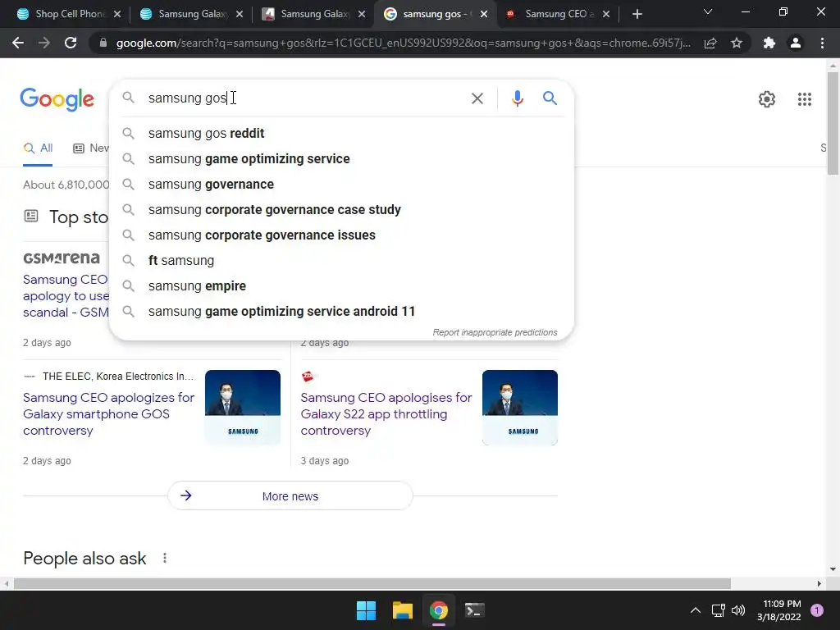Open Chrome three-dot menu
The height and width of the screenshot is (630, 840).
coord(822,43)
